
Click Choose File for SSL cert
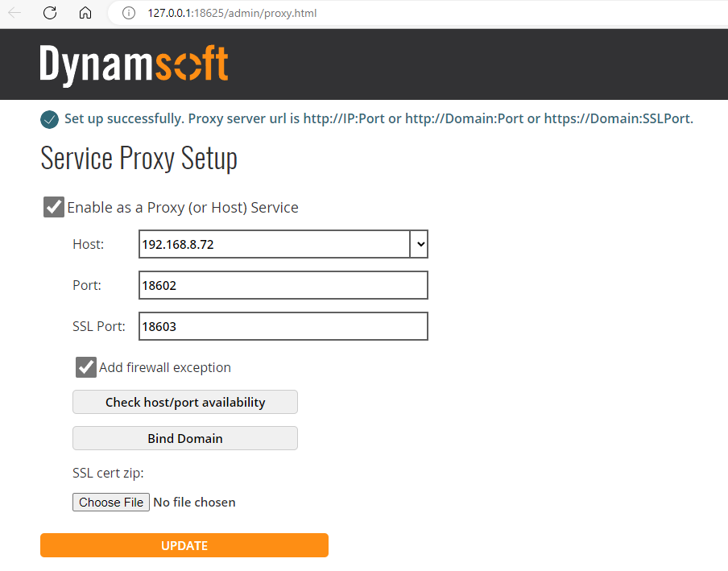pos(111,502)
